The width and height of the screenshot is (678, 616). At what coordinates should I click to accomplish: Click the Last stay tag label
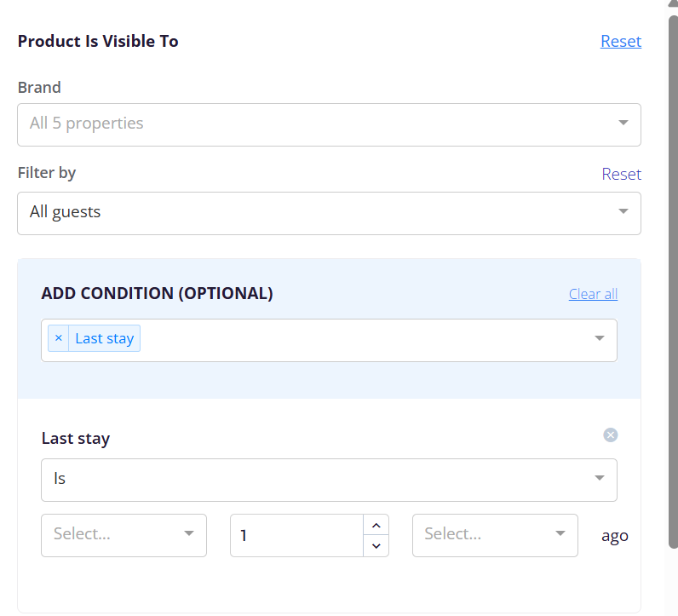point(104,338)
